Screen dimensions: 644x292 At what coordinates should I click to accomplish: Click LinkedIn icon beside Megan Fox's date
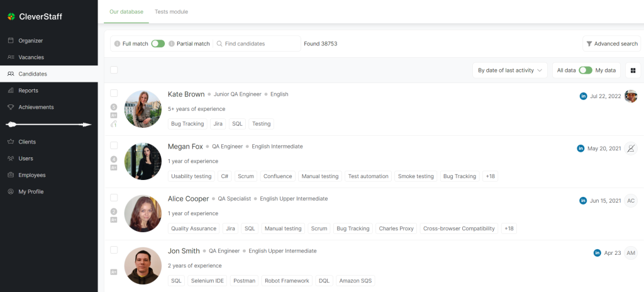[581, 149]
